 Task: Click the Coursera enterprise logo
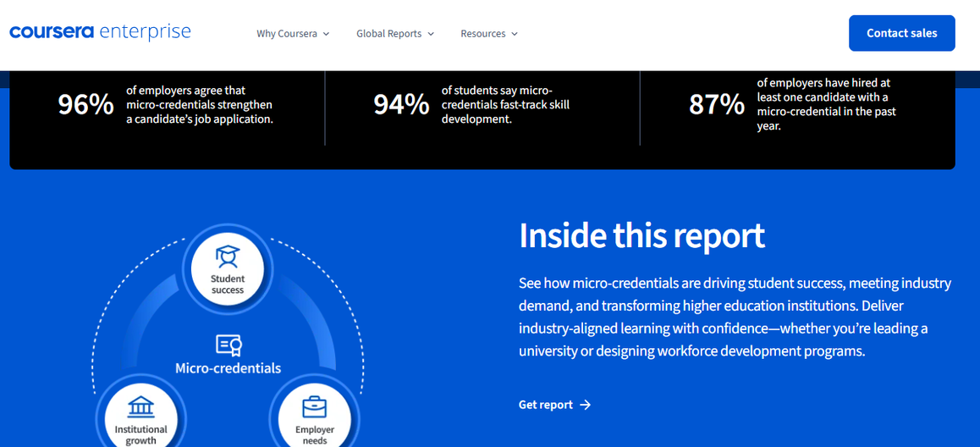pyautogui.click(x=100, y=32)
